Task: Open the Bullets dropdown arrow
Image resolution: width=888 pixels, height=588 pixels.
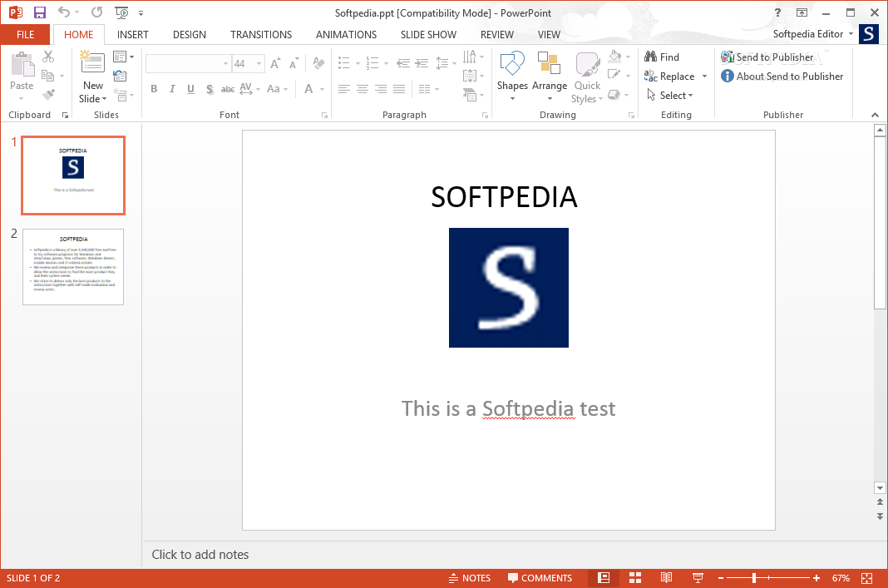Action: [x=358, y=63]
